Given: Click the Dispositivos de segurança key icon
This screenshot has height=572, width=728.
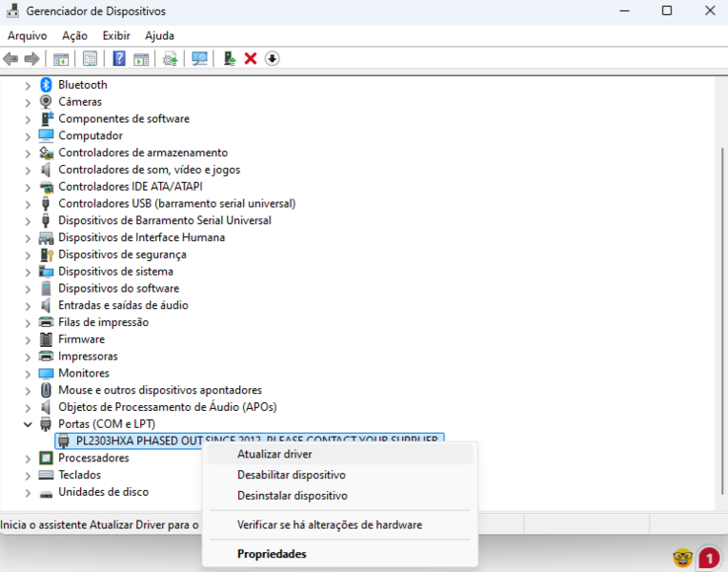Looking at the screenshot, I should coord(46,255).
